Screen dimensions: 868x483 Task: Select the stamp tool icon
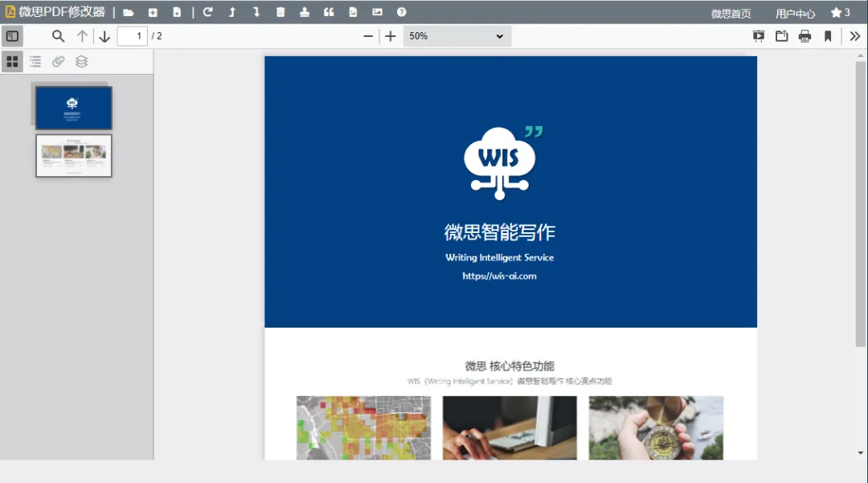pos(305,11)
